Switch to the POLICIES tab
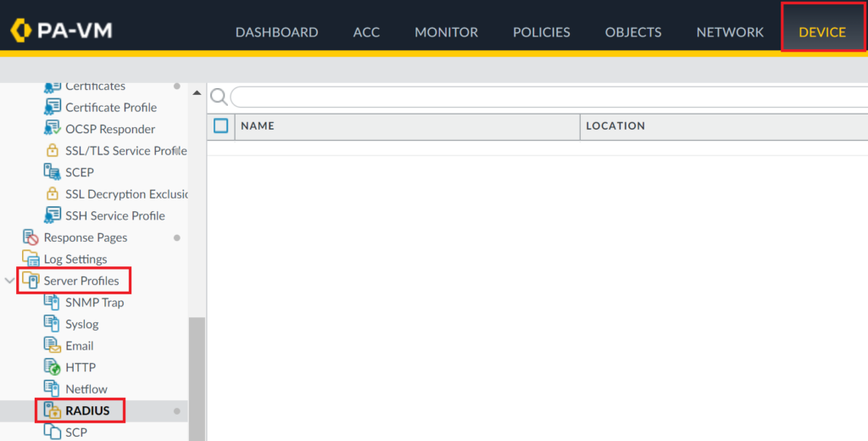Image resolution: width=868 pixels, height=441 pixels. pyautogui.click(x=541, y=32)
